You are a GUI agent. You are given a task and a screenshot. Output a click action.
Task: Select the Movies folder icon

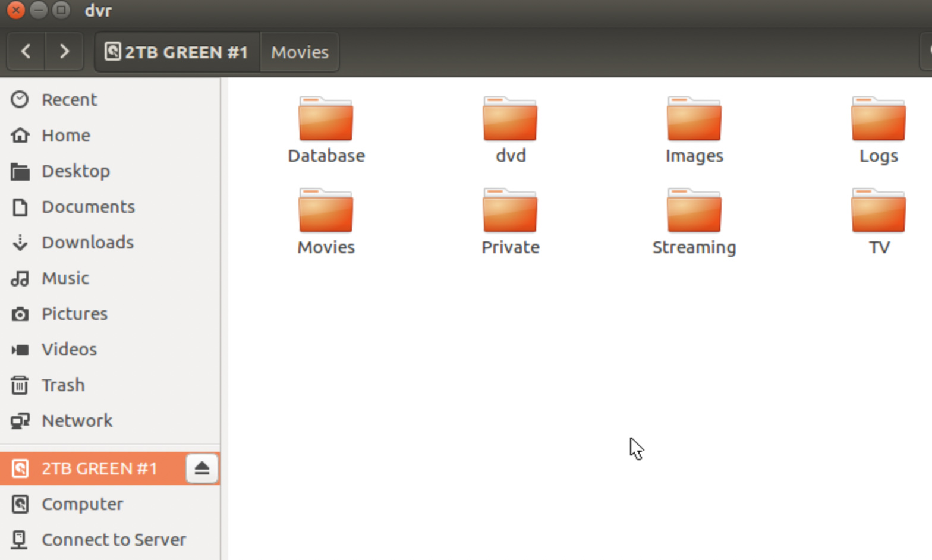point(326,212)
